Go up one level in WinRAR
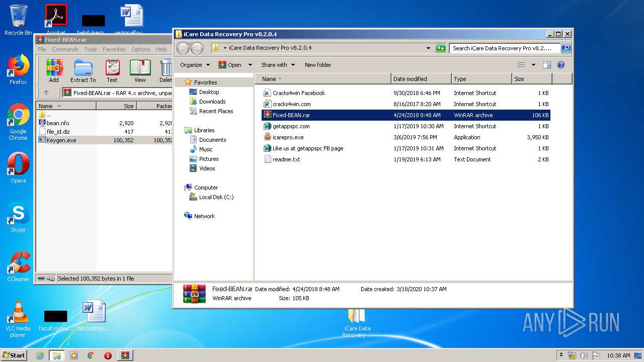The image size is (644, 362). tap(46, 93)
